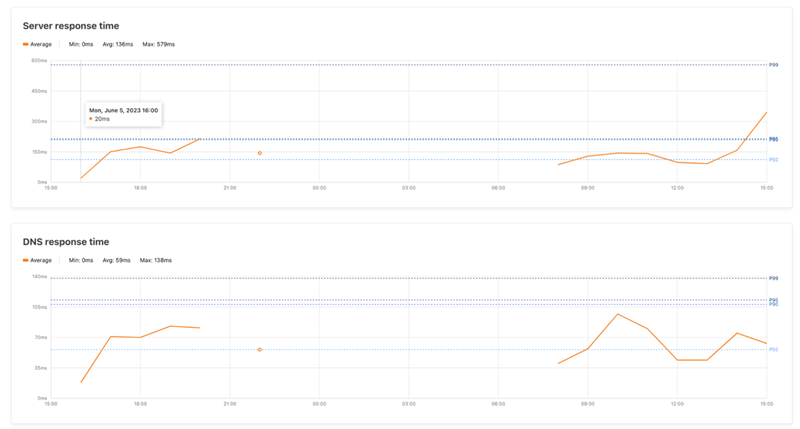Image resolution: width=800 pixels, height=429 pixels.
Task: Click the P50 label on the Server response chart
Action: click(x=773, y=159)
